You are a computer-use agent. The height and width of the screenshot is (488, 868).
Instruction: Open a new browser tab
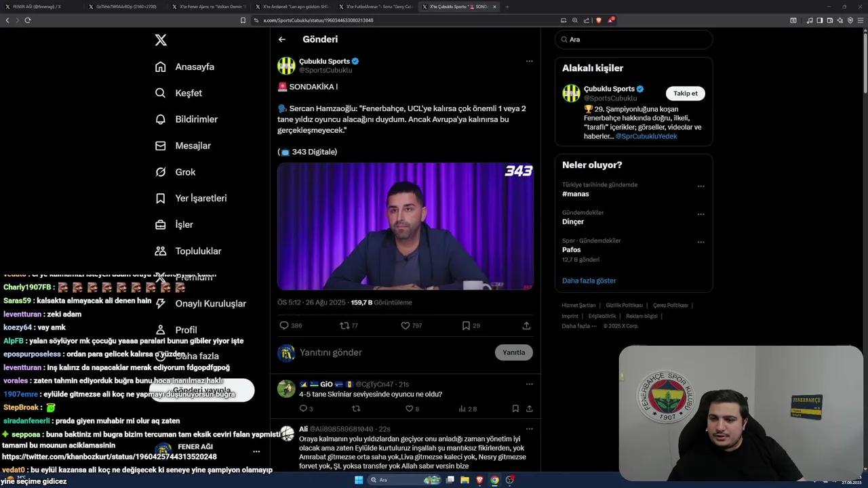click(507, 6)
